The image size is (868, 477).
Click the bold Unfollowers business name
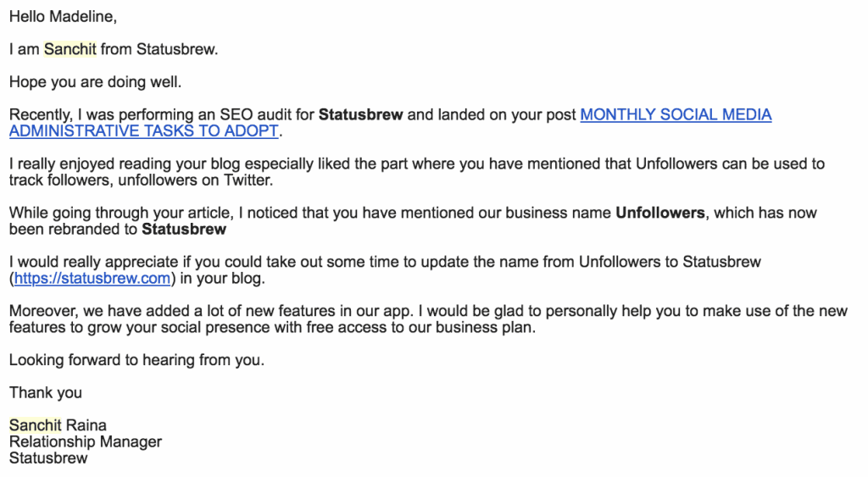[660, 213]
